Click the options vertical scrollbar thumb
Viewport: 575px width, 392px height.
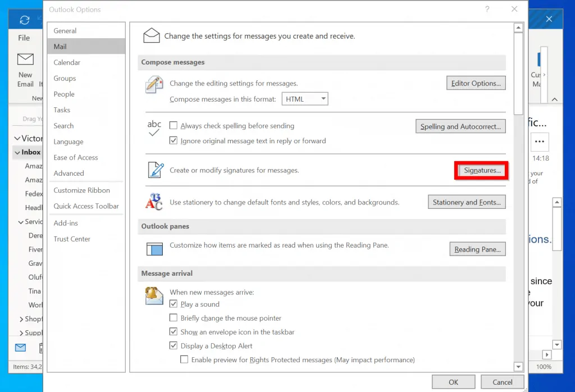pos(518,74)
